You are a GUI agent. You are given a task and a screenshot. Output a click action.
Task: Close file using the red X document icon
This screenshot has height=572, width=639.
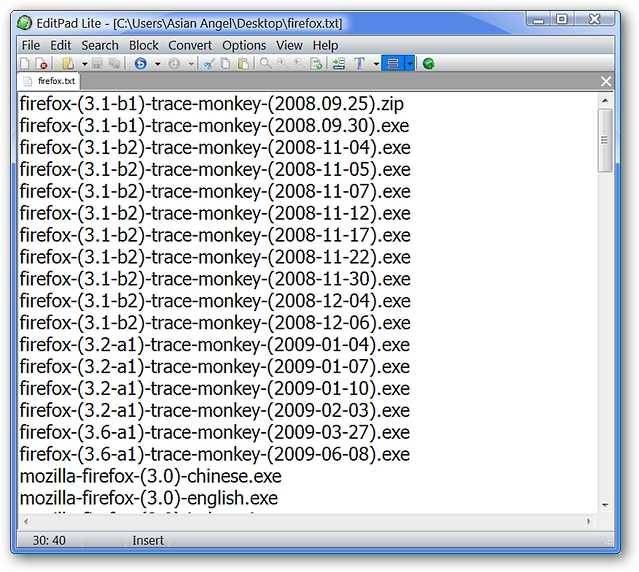42,64
